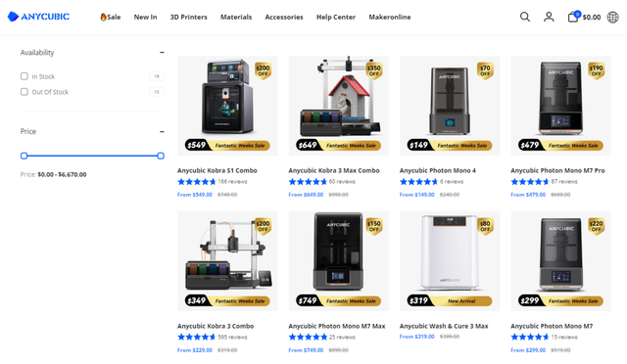627x364 pixels.
Task: Click the Anycubic logo
Action: [x=38, y=17]
